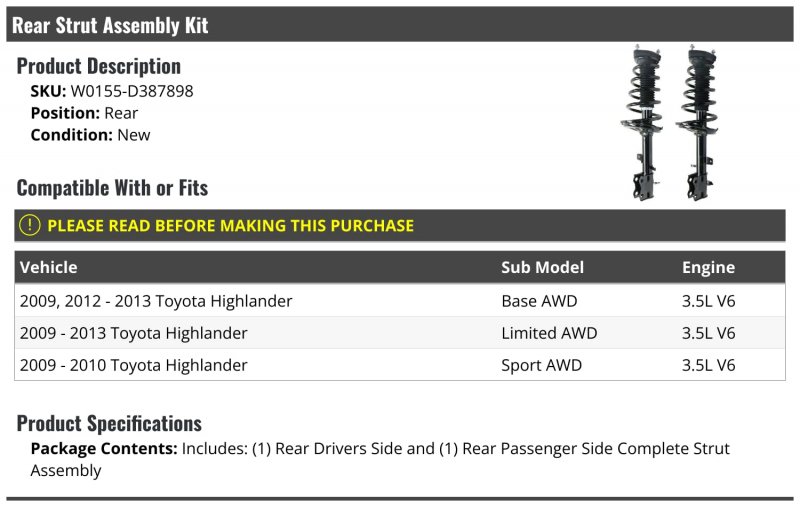The height and width of the screenshot is (507, 800).
Task: Click the Engine column header
Action: pyautogui.click(x=708, y=267)
